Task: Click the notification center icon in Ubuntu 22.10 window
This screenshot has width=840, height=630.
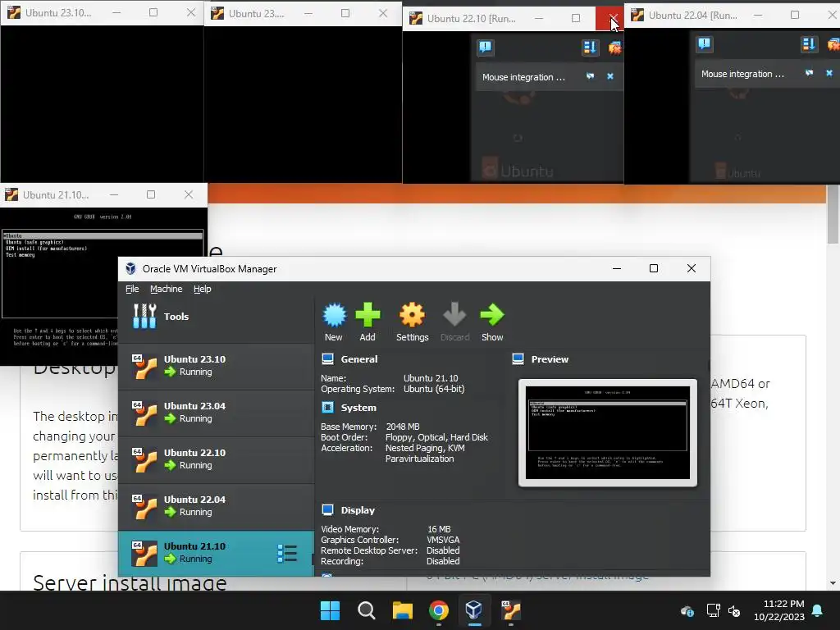Action: click(x=486, y=48)
